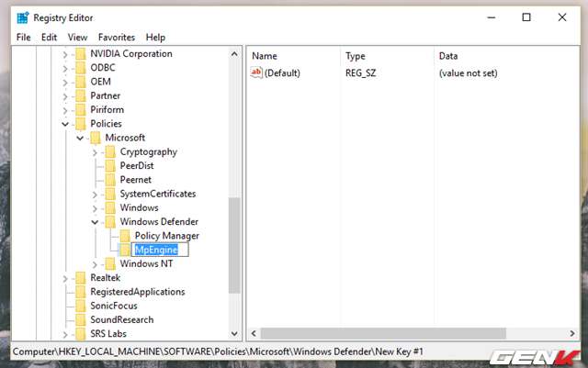
Task: Click the REG_SZ type cell
Action: click(360, 73)
